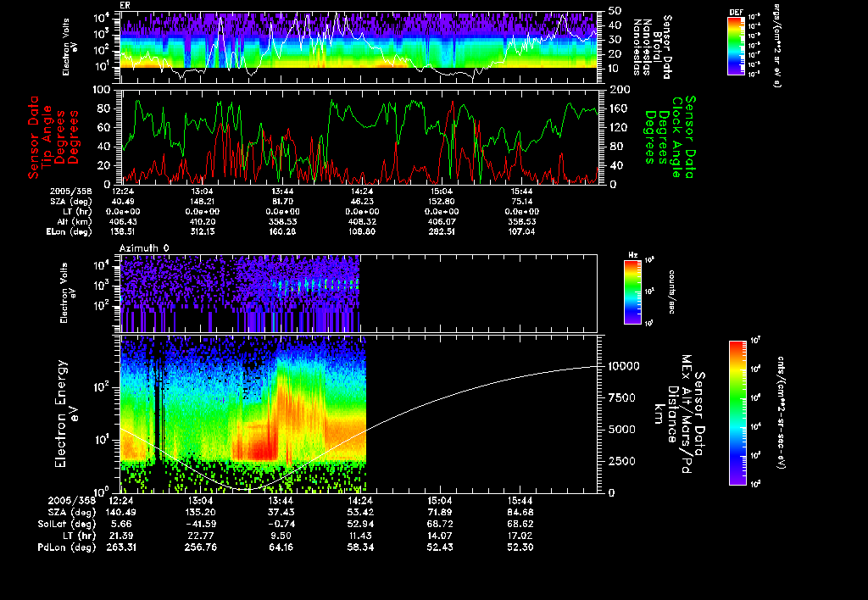Screen dimensions: 868x600
Task: Click the 50 tick on BTotal axis
Action: [x=615, y=11]
